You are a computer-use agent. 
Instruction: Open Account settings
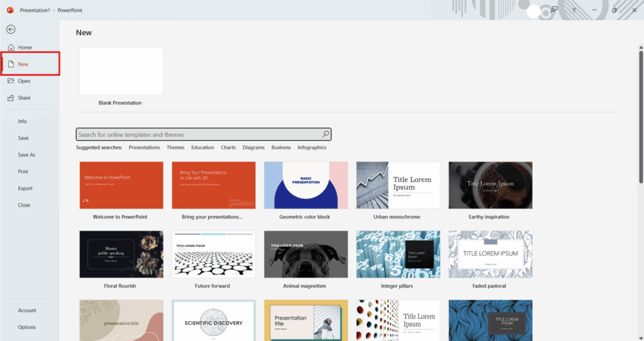[x=27, y=310]
